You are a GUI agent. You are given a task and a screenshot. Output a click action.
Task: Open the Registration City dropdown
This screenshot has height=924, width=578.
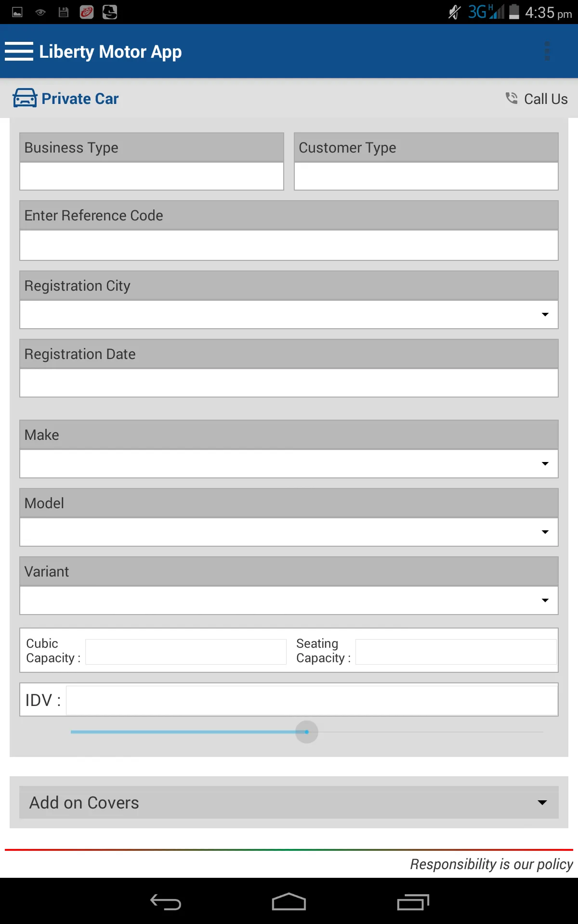pyautogui.click(x=289, y=315)
